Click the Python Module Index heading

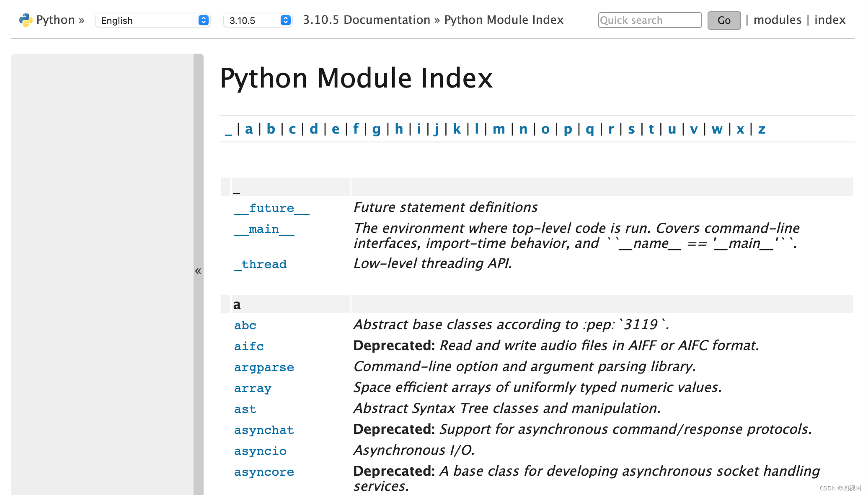(356, 78)
